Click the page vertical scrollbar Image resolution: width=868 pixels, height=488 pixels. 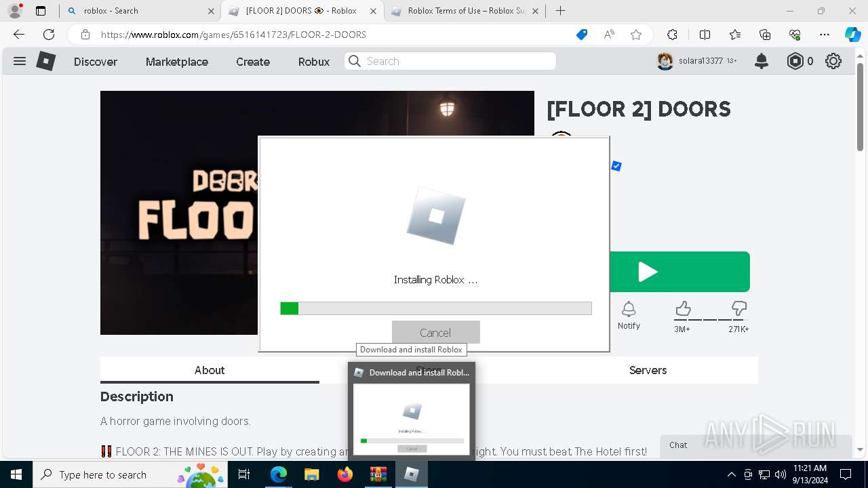[861, 106]
